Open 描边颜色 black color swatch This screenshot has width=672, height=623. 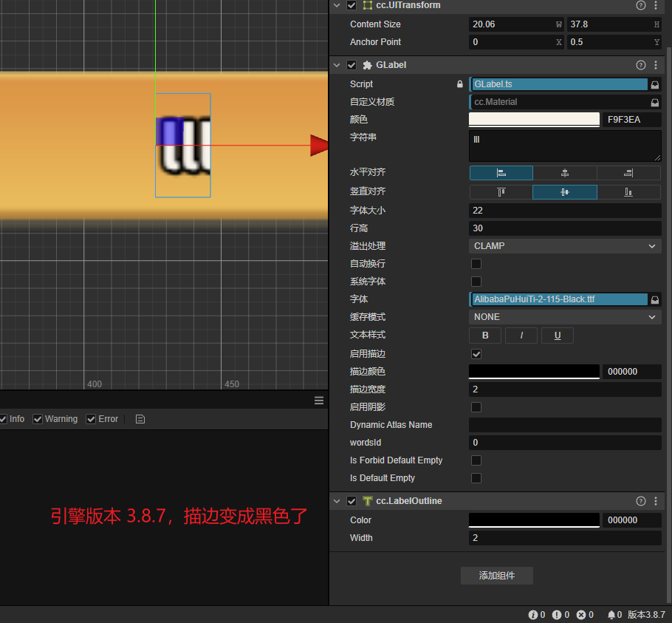534,371
